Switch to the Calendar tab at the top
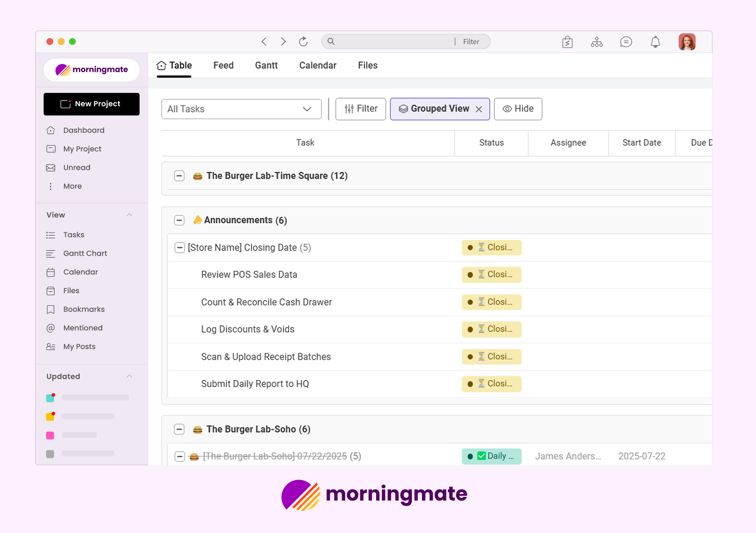The height and width of the screenshot is (533, 756). pos(318,65)
